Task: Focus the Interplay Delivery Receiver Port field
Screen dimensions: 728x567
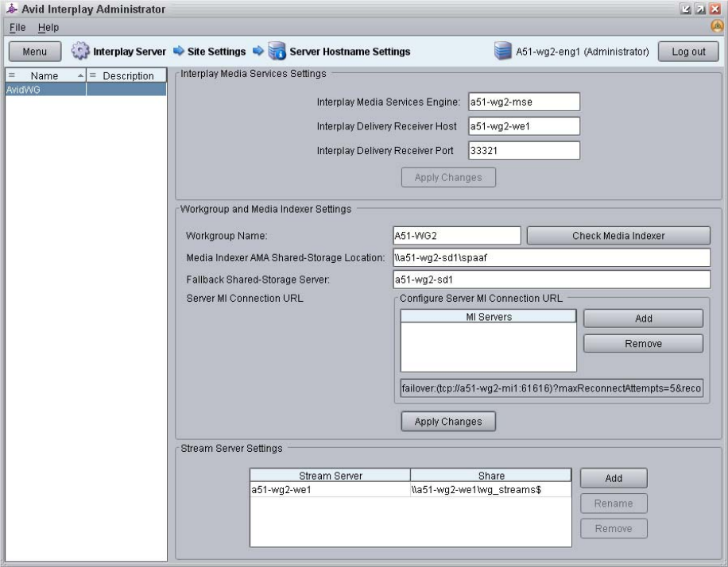Action: [524, 150]
